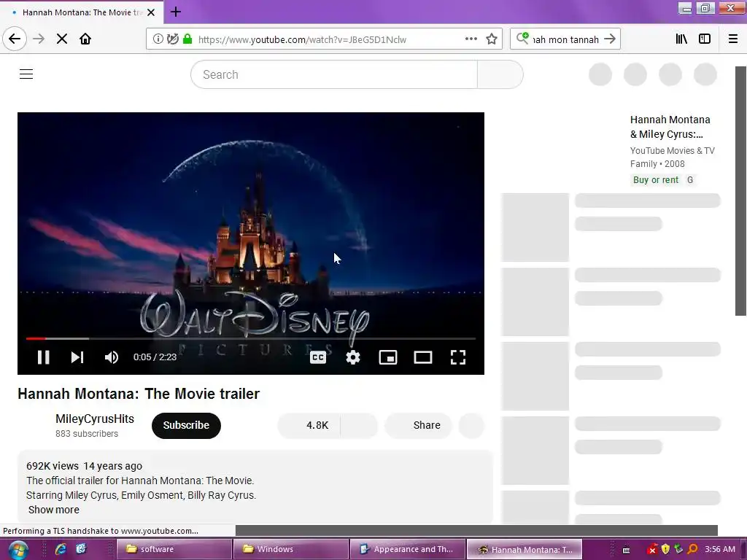The image size is (747, 560).
Task: Open the Firefox library icon
Action: 681,39
